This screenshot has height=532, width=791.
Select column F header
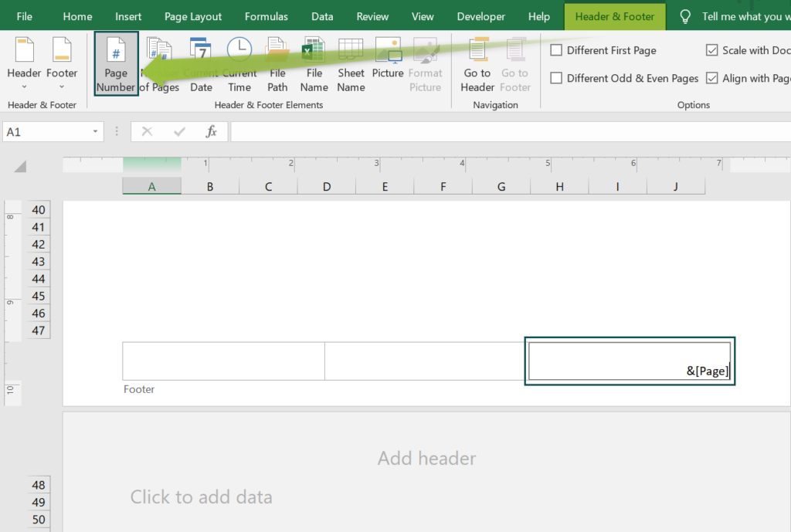click(x=443, y=187)
